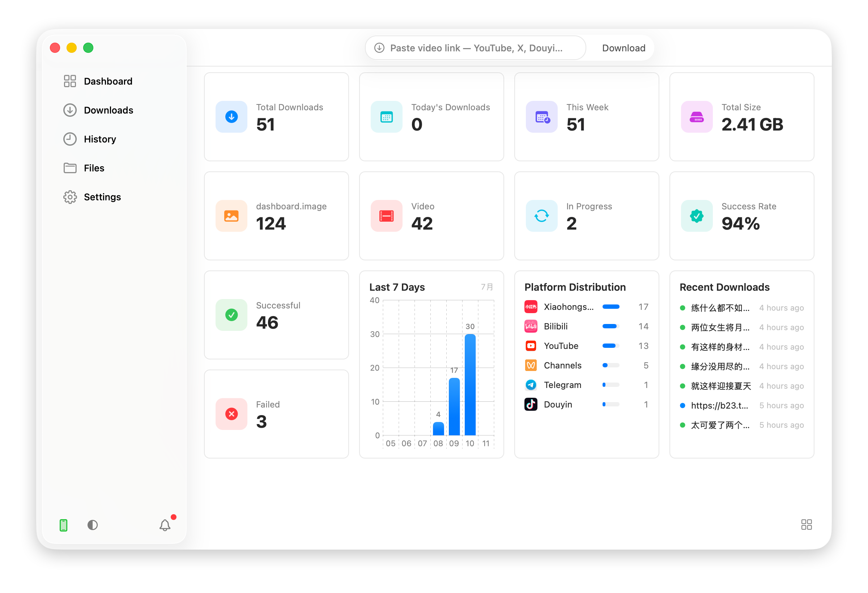Screen dimensions: 868x593
Task: Click the Settings gear icon
Action: click(x=70, y=197)
